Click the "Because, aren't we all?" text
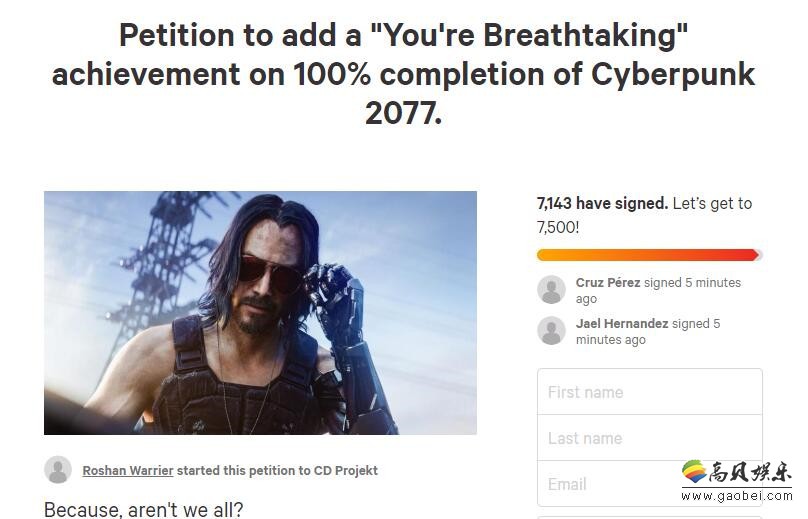The height and width of the screenshot is (519, 808). click(143, 509)
